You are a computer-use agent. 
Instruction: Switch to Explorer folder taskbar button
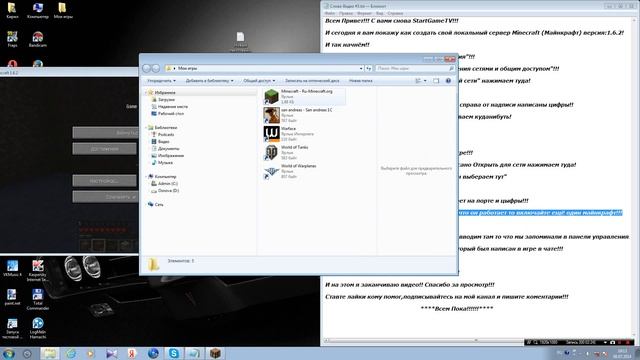pos(49,353)
